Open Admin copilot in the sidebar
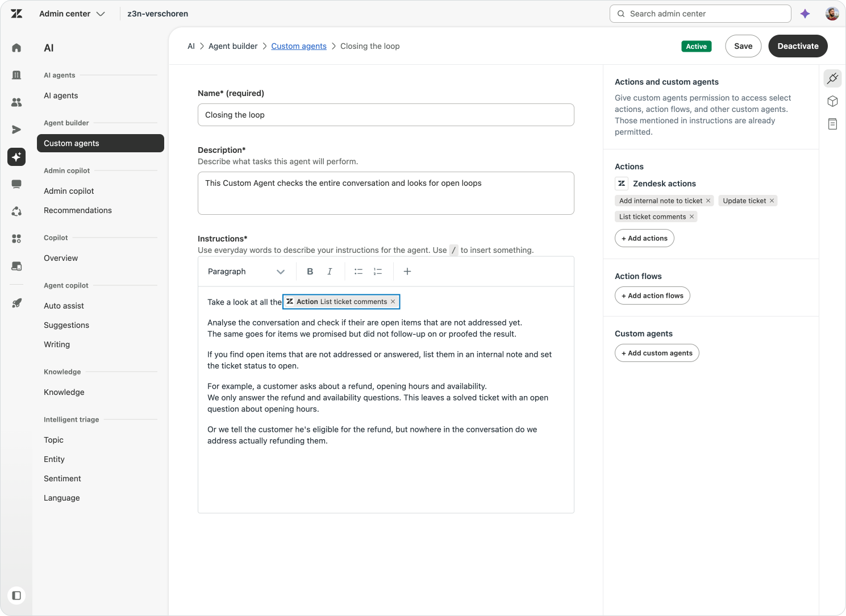Screen dimensions: 846x616 click(69, 191)
